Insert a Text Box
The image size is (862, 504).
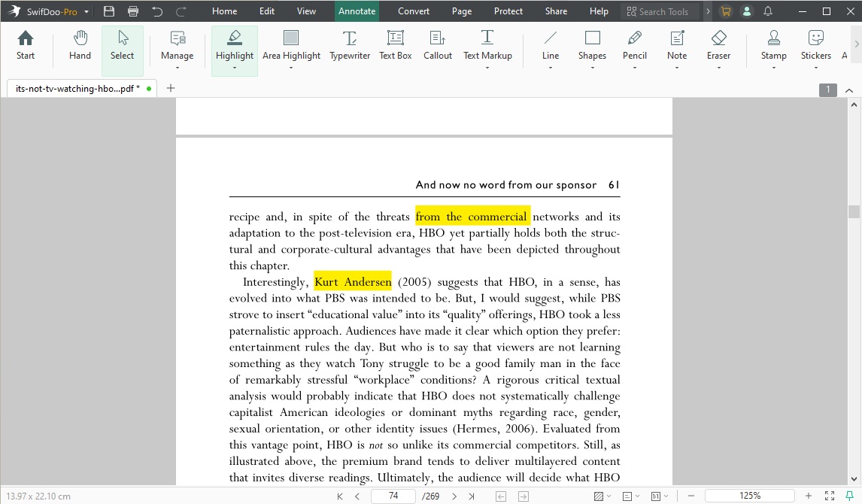pyautogui.click(x=395, y=46)
